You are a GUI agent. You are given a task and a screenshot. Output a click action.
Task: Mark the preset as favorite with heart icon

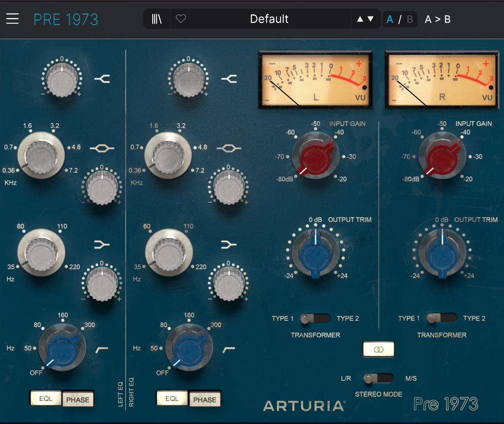pos(181,19)
